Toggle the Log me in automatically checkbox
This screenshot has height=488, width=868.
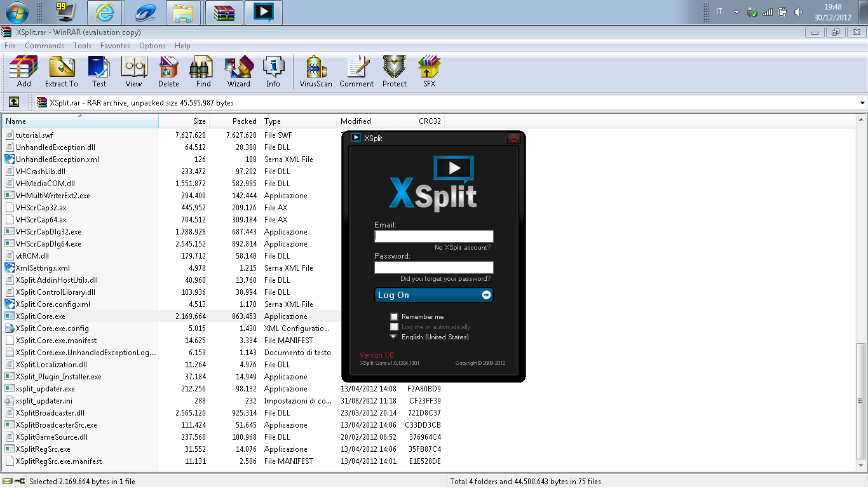tap(395, 327)
